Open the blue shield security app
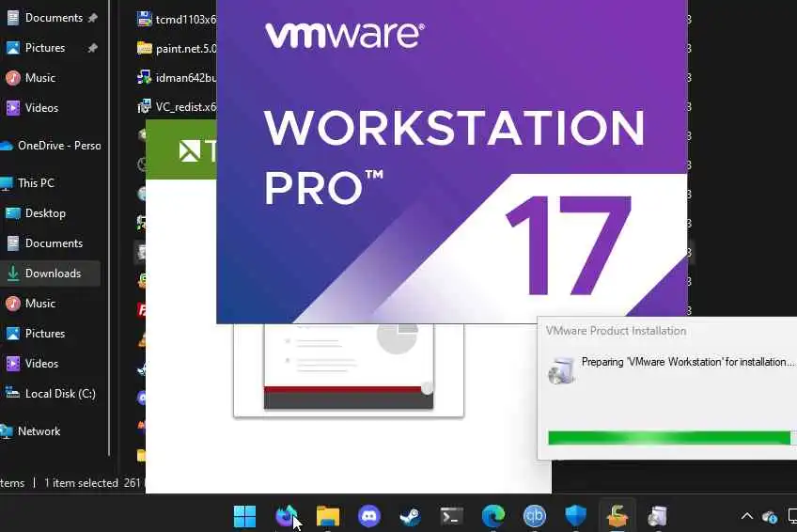 coord(575,516)
